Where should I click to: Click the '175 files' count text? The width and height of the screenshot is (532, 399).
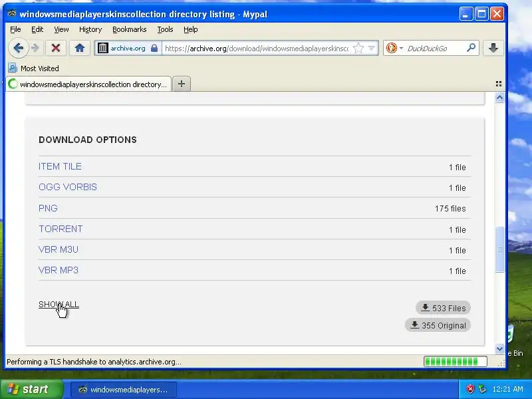point(450,208)
